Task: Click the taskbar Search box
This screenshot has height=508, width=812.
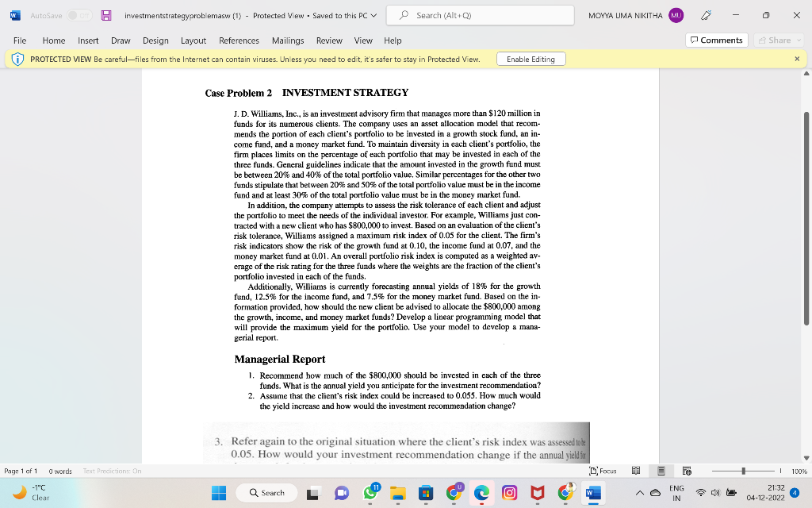Action: [x=266, y=493]
